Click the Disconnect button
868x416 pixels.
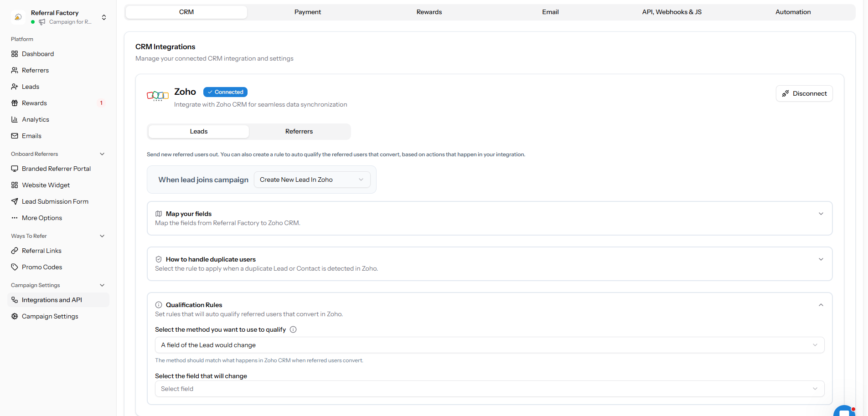pos(804,93)
